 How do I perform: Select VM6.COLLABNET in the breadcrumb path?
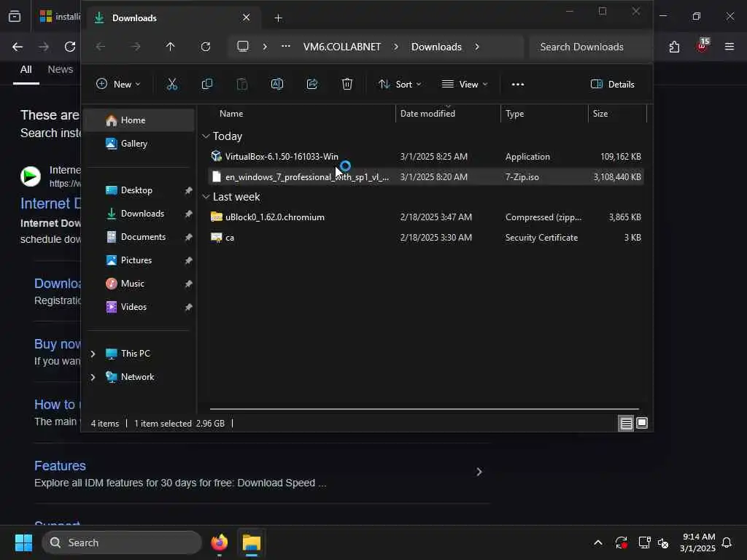pos(341,47)
